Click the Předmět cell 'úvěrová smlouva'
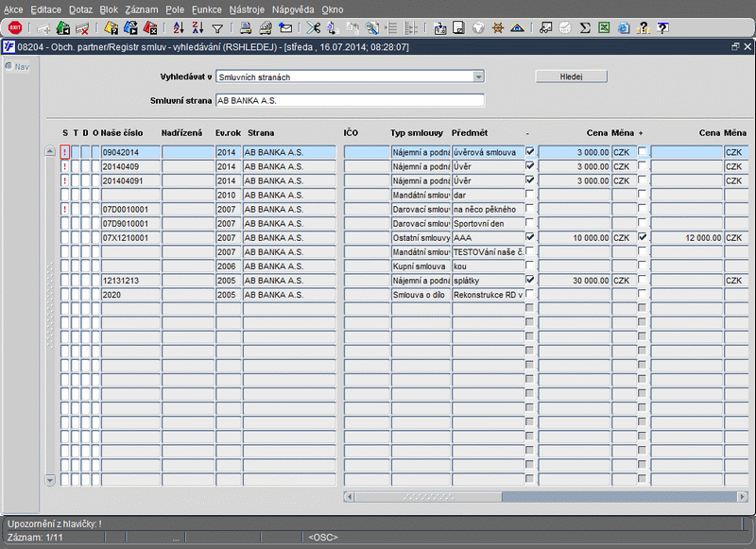Image resolution: width=756 pixels, height=549 pixels. (x=488, y=152)
